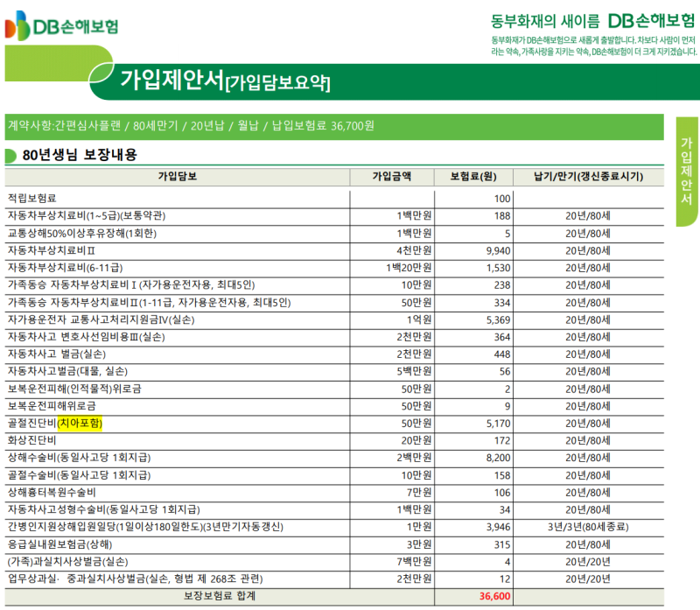Click the red 36,600 total value
This screenshot has width=700, height=610.
click(494, 597)
